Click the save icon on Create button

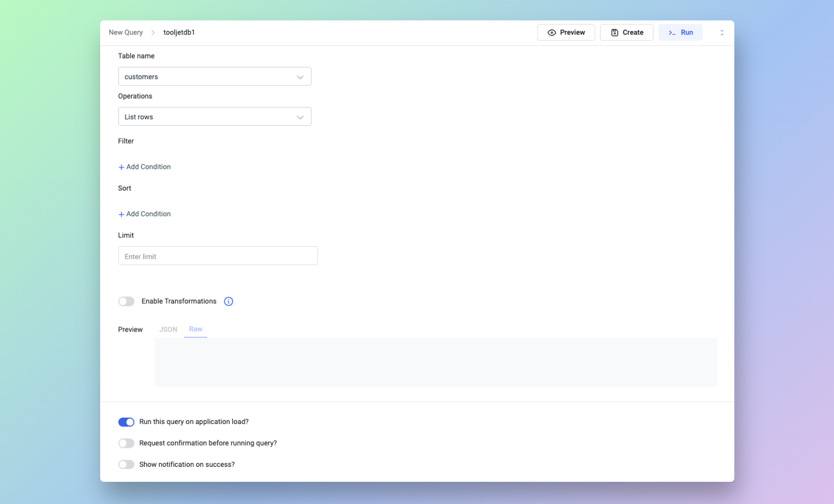pos(615,33)
